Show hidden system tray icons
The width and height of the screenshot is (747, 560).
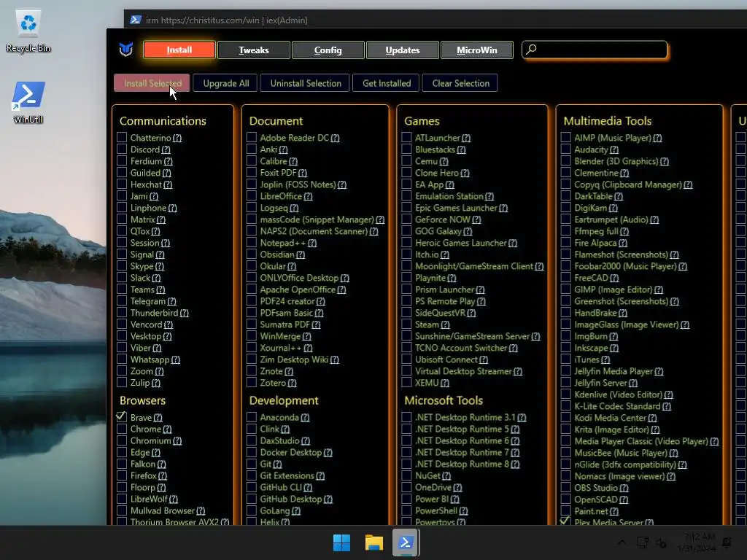point(622,542)
